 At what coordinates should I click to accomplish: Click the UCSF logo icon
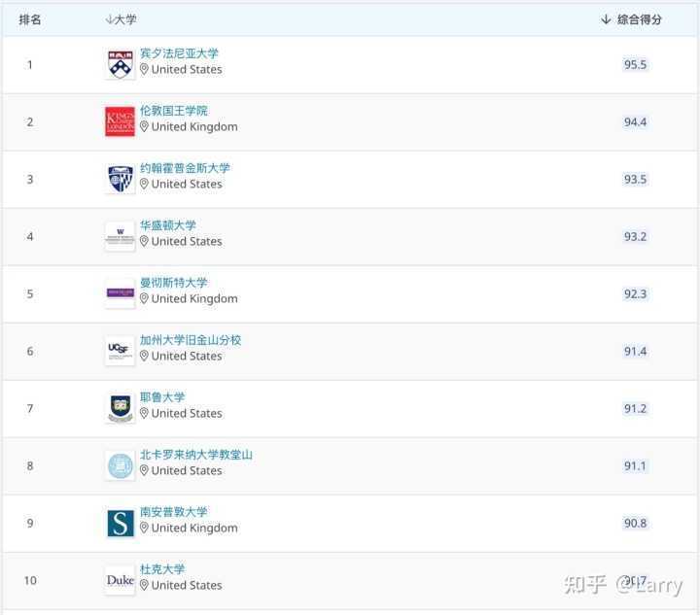(120, 351)
